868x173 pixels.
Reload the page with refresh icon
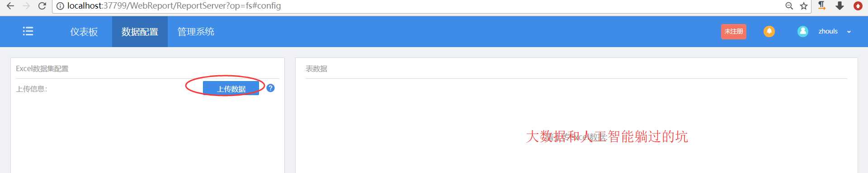(42, 6)
